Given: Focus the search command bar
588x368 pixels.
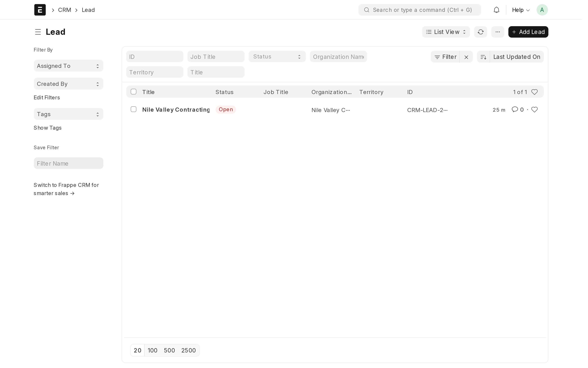Looking at the screenshot, I should point(420,10).
